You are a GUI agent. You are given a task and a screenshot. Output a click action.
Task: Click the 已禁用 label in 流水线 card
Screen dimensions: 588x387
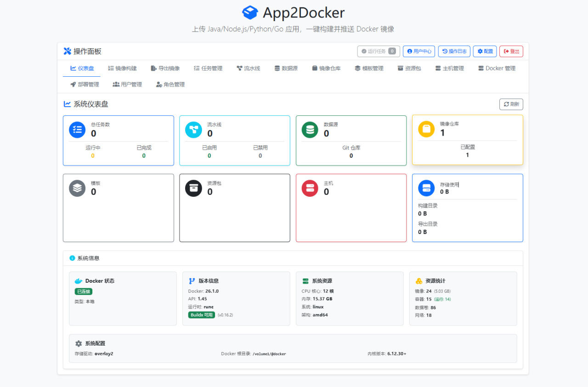pyautogui.click(x=260, y=148)
